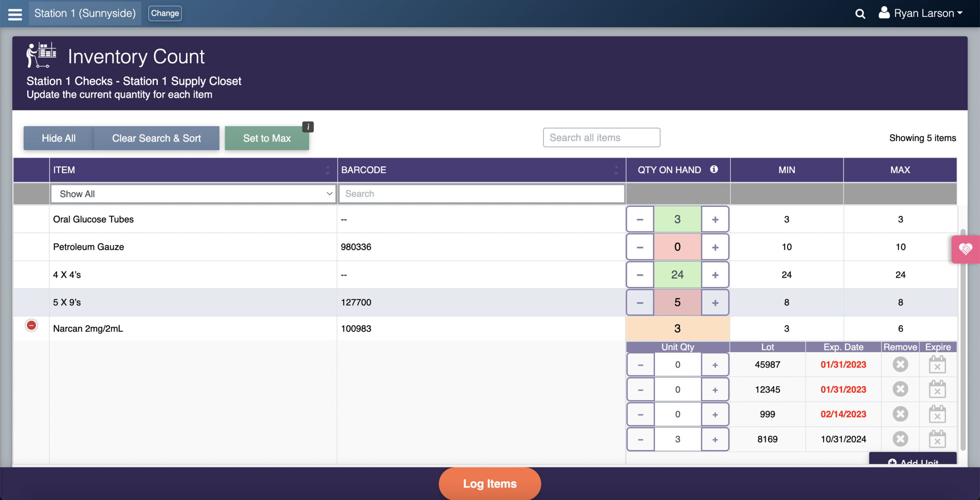Open the Show All item filter dropdown
The image size is (980, 500).
(x=193, y=194)
